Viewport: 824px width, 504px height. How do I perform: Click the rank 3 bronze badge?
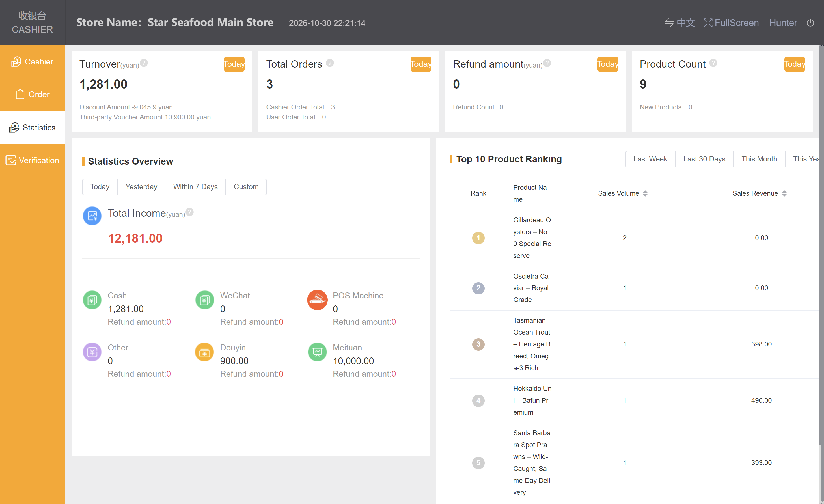478,344
